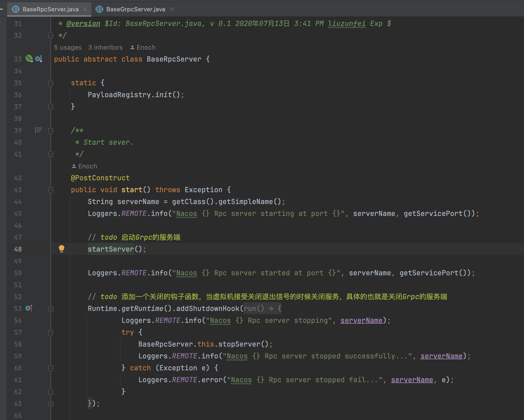Expand the folded lambda at line 53
The width and height of the screenshot is (524, 420).
click(x=51, y=309)
